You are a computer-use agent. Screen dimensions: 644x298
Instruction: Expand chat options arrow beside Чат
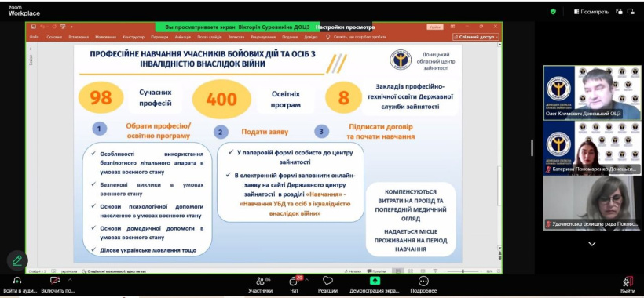click(307, 279)
